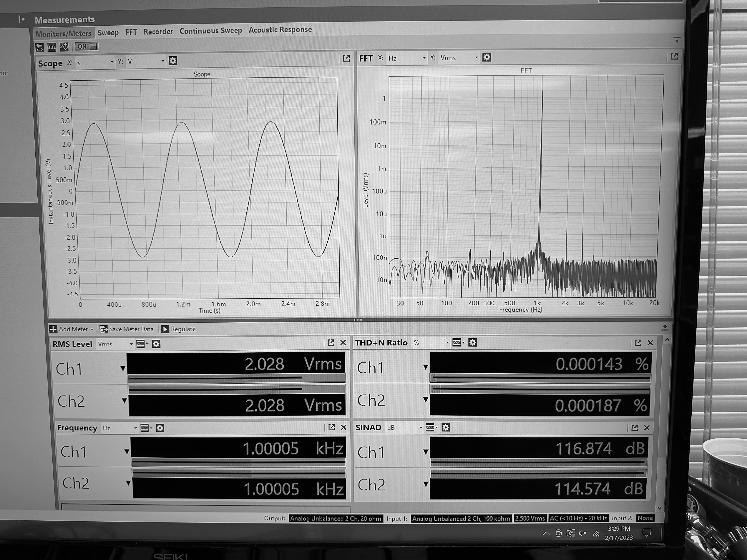Switch to the FFT measurement tab

pyautogui.click(x=131, y=32)
